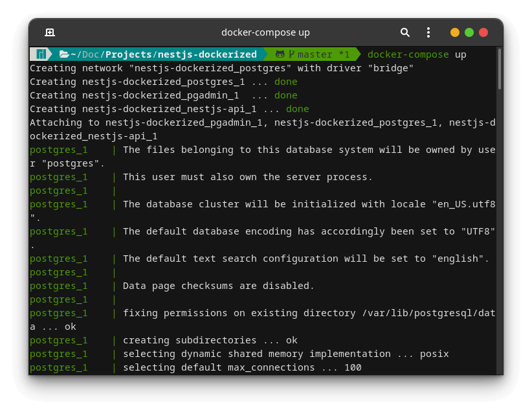
Task: Click green done after pgadmin_1 creation
Action: [285, 95]
